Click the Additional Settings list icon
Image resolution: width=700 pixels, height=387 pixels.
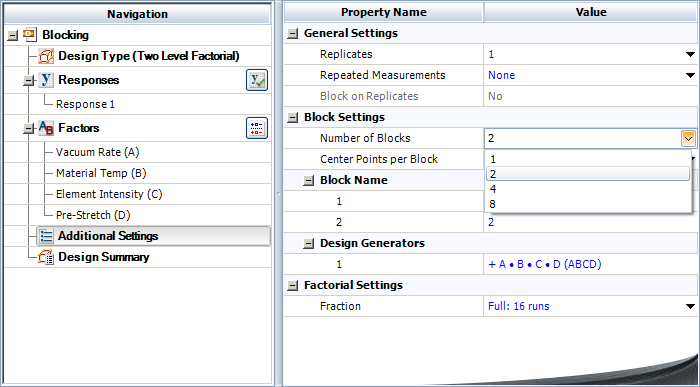pos(46,236)
